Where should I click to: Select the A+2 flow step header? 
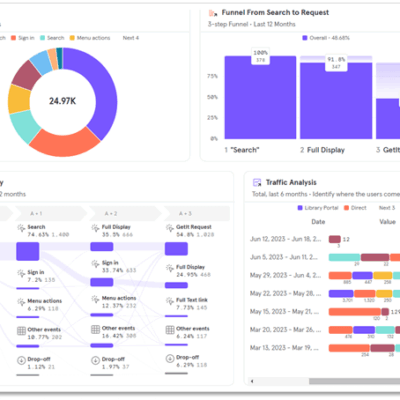[124, 213]
